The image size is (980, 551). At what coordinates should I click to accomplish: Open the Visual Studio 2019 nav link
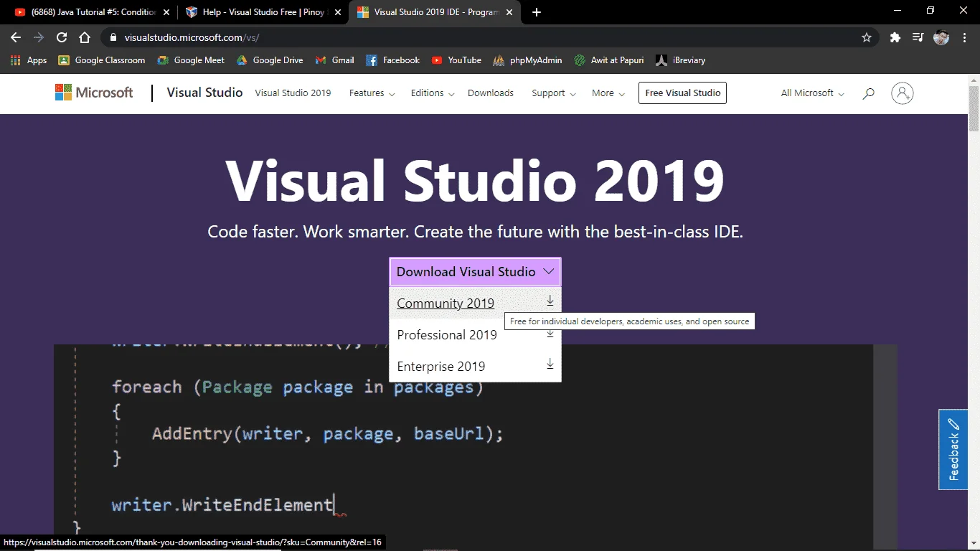[293, 93]
